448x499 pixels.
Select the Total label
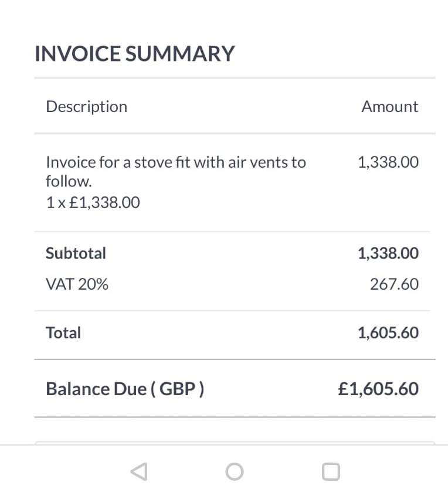pyautogui.click(x=63, y=333)
